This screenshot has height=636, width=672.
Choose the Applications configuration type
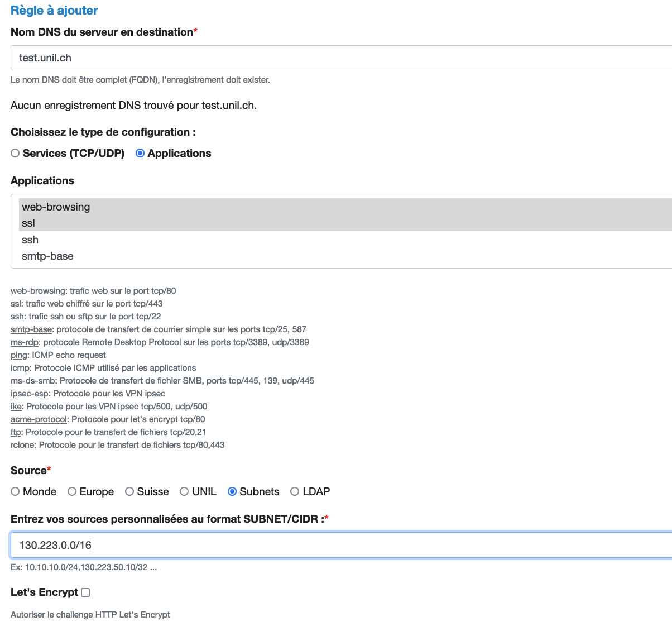pyautogui.click(x=140, y=153)
